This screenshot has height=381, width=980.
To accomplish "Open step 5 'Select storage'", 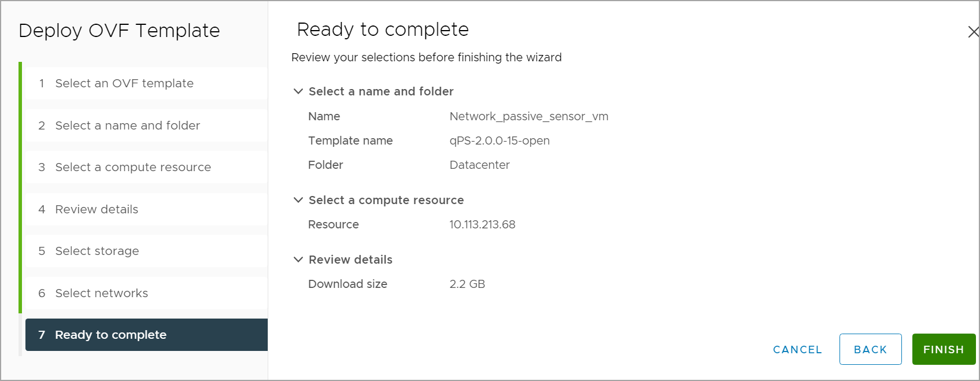I will click(x=97, y=251).
